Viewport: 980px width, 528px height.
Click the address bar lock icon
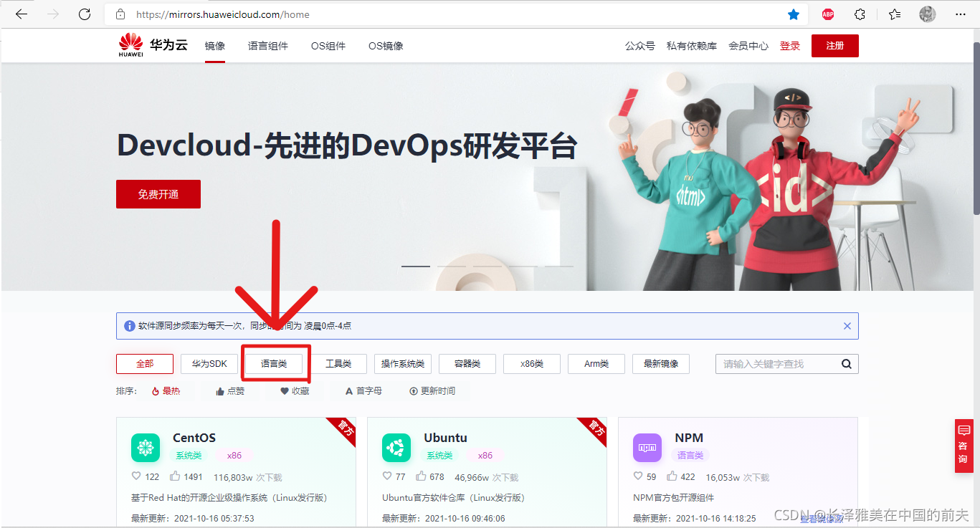tap(120, 14)
